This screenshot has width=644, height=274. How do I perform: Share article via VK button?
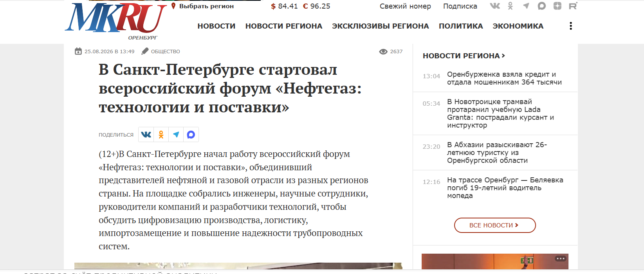pyautogui.click(x=146, y=135)
